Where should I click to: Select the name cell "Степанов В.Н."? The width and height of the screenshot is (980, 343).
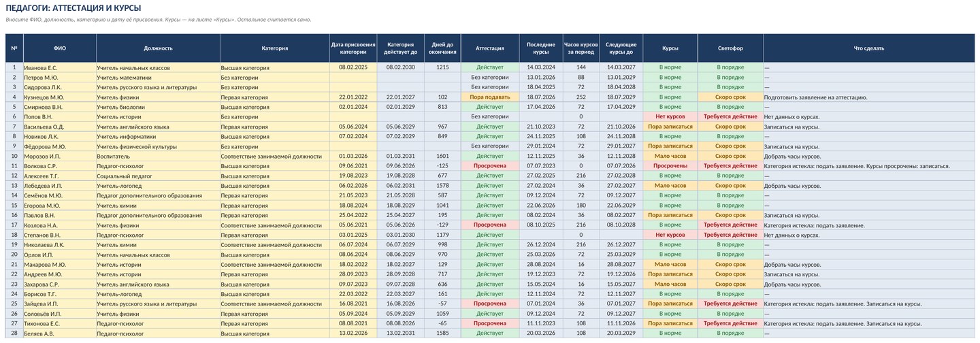[60, 235]
